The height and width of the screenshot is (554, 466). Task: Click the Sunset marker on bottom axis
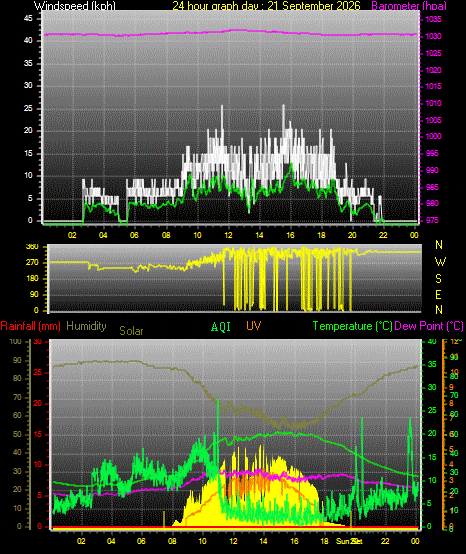tap(349, 541)
